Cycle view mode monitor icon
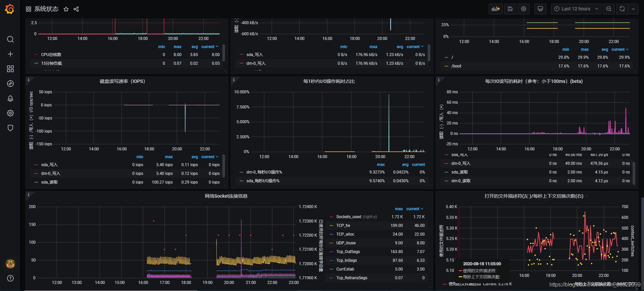This screenshot has height=291, width=644. coord(540,9)
